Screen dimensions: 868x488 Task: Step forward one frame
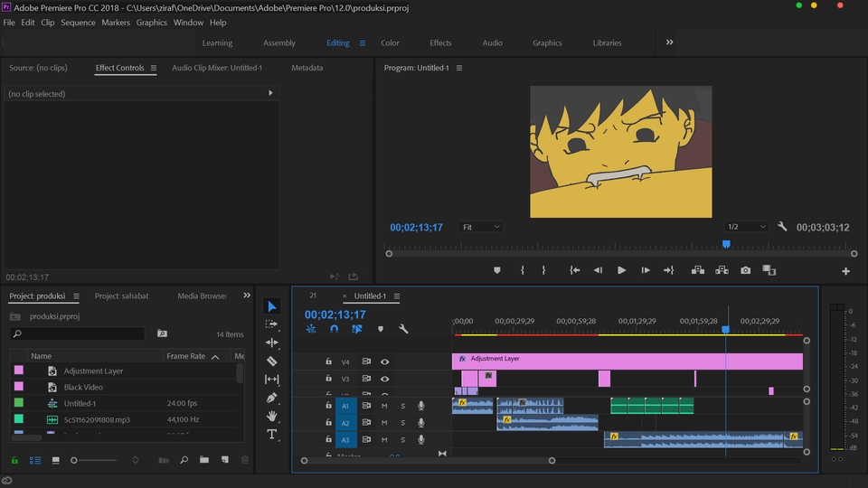click(646, 270)
